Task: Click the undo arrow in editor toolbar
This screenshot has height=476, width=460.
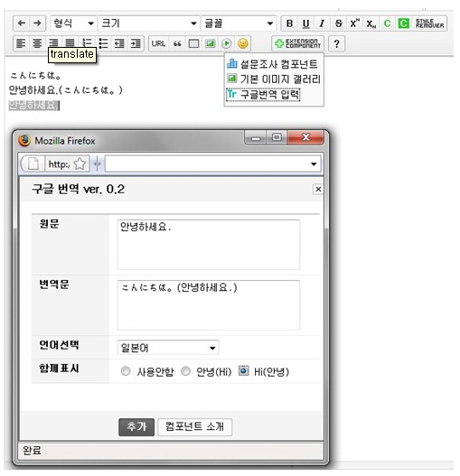Action: click(22, 23)
